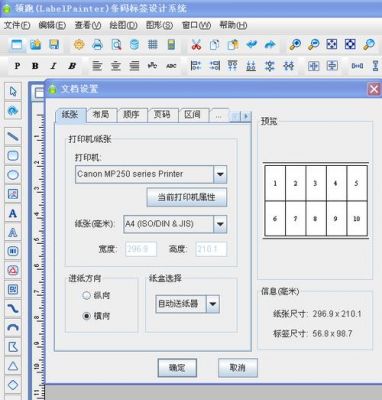Viewport: 382px width, 400px height.
Task: Open the paper size A4 dropdown
Action: point(220,224)
